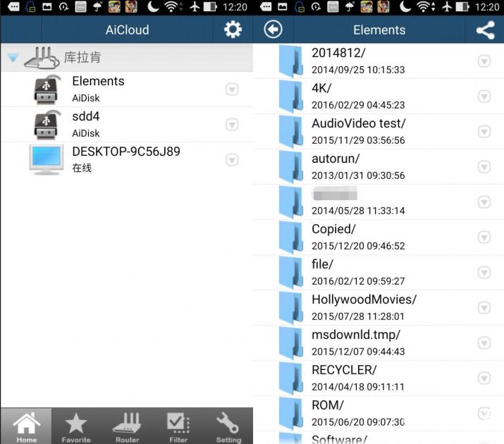Switch to the Setting tab
This screenshot has height=444, width=504.
tap(228, 426)
